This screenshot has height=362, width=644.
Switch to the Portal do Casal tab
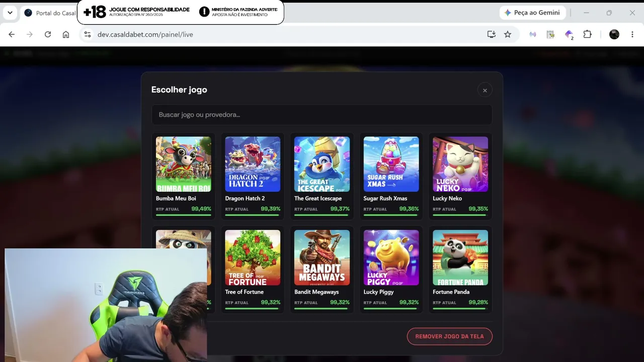pos(49,13)
